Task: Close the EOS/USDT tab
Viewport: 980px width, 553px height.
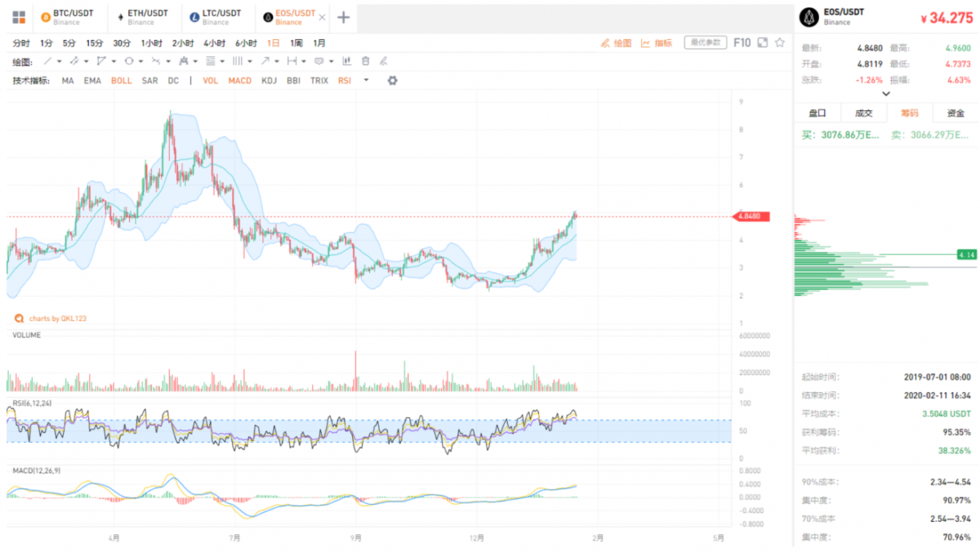Action: 323,17
